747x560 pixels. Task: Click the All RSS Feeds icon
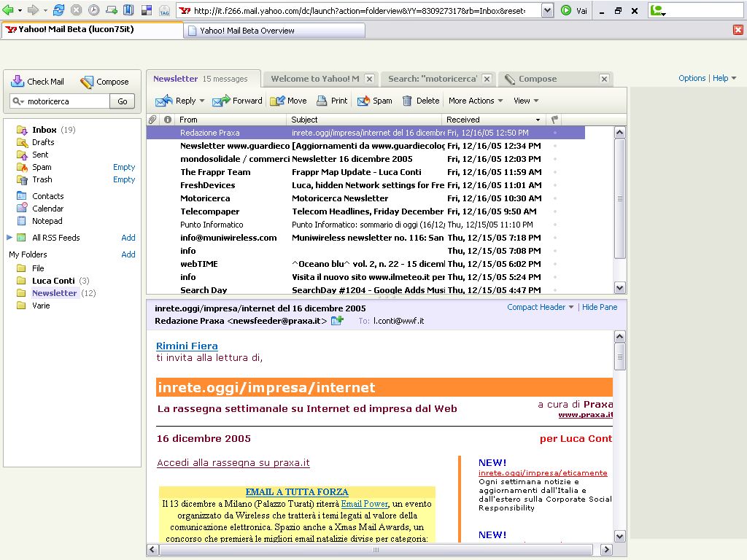click(21, 237)
